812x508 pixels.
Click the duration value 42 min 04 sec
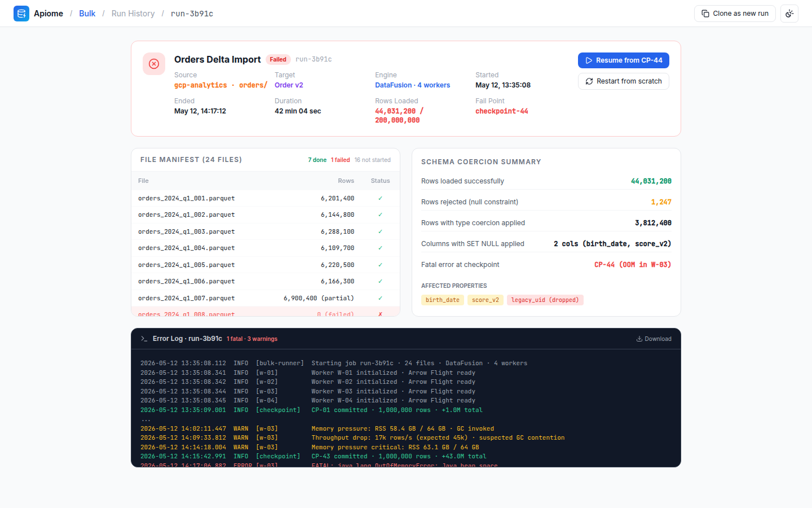(298, 111)
